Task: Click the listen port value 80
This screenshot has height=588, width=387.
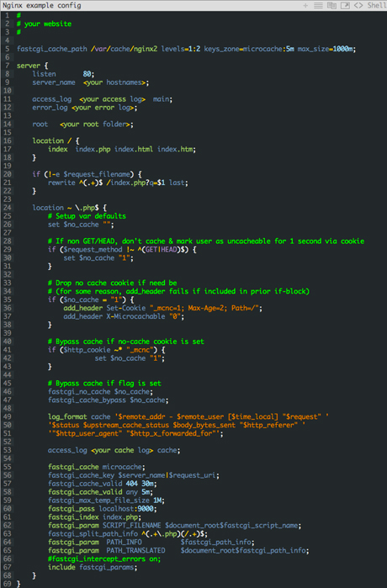Action: (x=87, y=74)
